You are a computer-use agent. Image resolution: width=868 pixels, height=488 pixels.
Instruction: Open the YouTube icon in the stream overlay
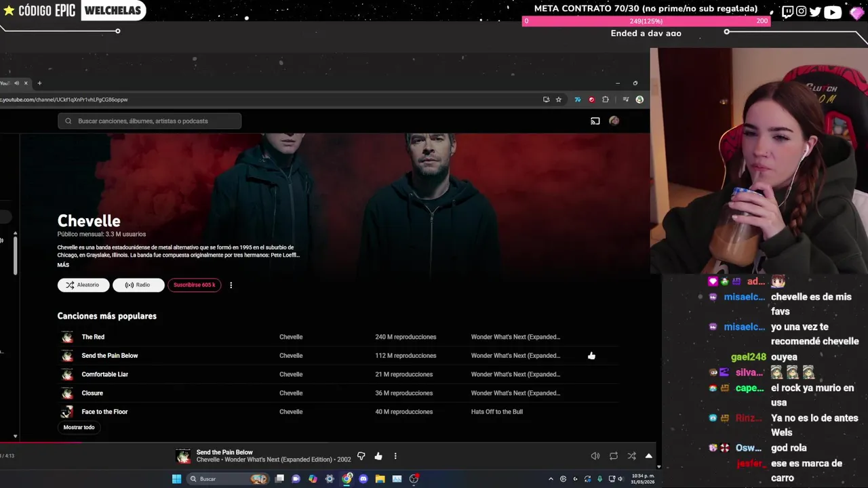click(x=833, y=12)
